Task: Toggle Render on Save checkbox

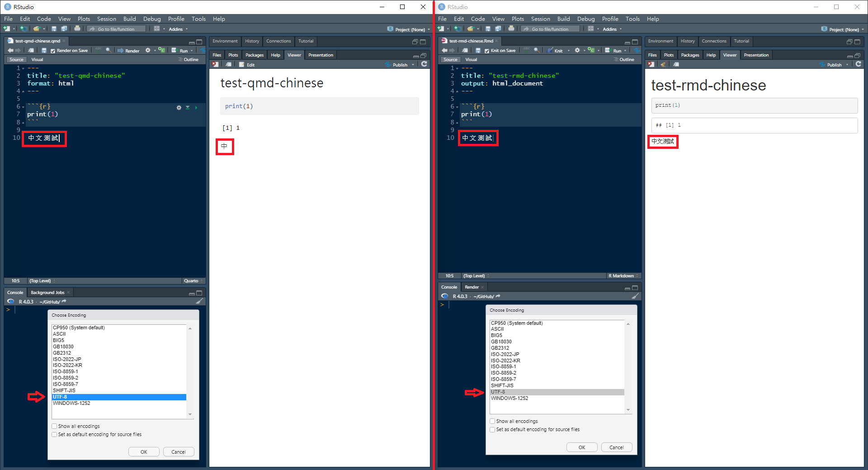Action: [x=53, y=51]
